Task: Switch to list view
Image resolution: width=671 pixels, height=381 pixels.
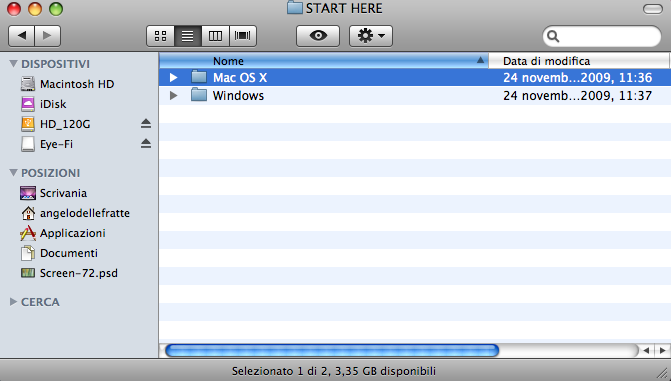Action: [187, 36]
